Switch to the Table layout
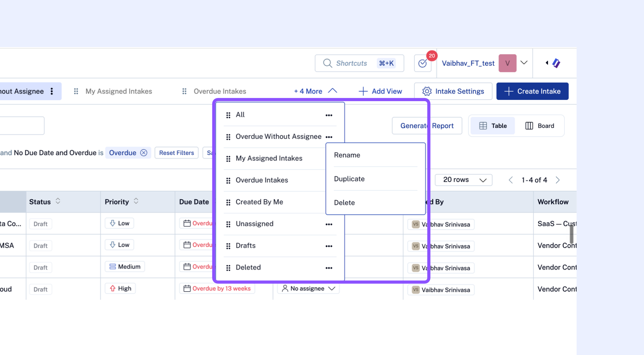644x355 pixels. click(493, 126)
